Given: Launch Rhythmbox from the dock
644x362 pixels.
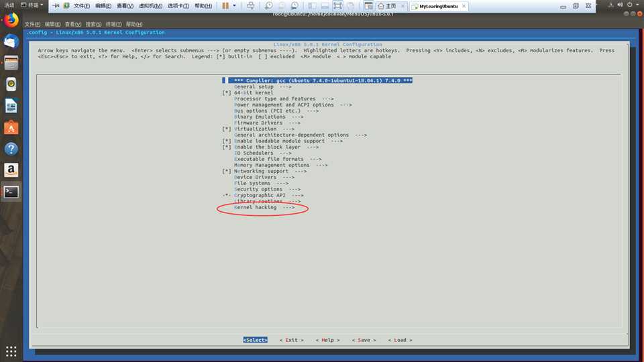Looking at the screenshot, I should click(11, 84).
